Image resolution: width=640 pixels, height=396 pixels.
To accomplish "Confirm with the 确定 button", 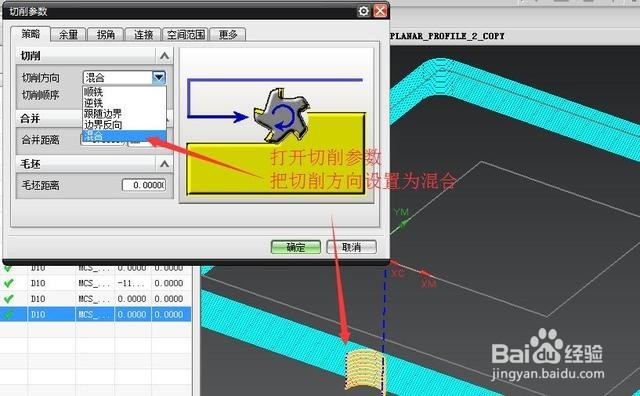I will (x=296, y=247).
